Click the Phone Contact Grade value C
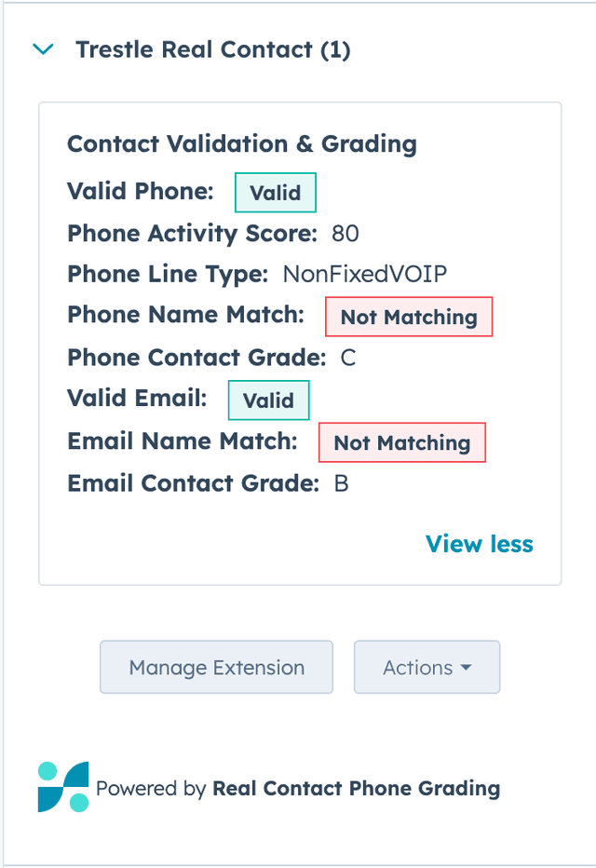 click(348, 358)
